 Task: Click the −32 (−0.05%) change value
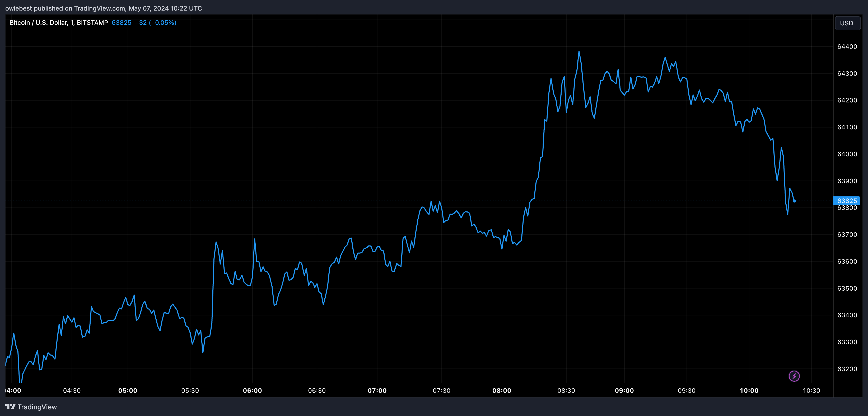point(156,22)
